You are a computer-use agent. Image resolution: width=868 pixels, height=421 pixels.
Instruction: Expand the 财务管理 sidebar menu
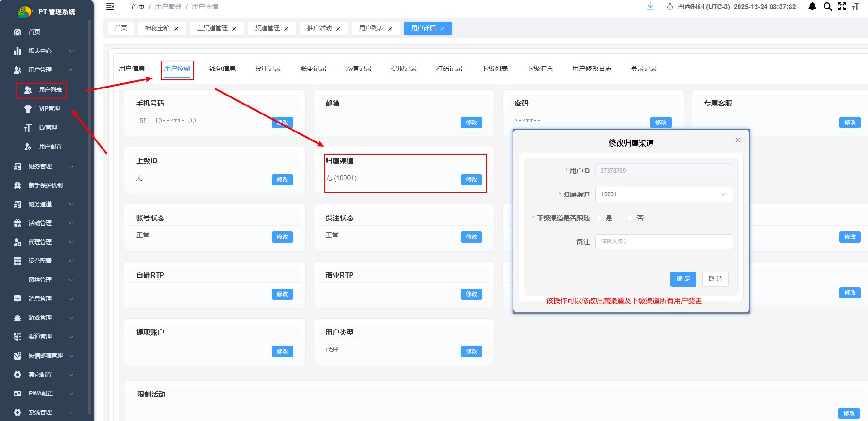coord(43,167)
